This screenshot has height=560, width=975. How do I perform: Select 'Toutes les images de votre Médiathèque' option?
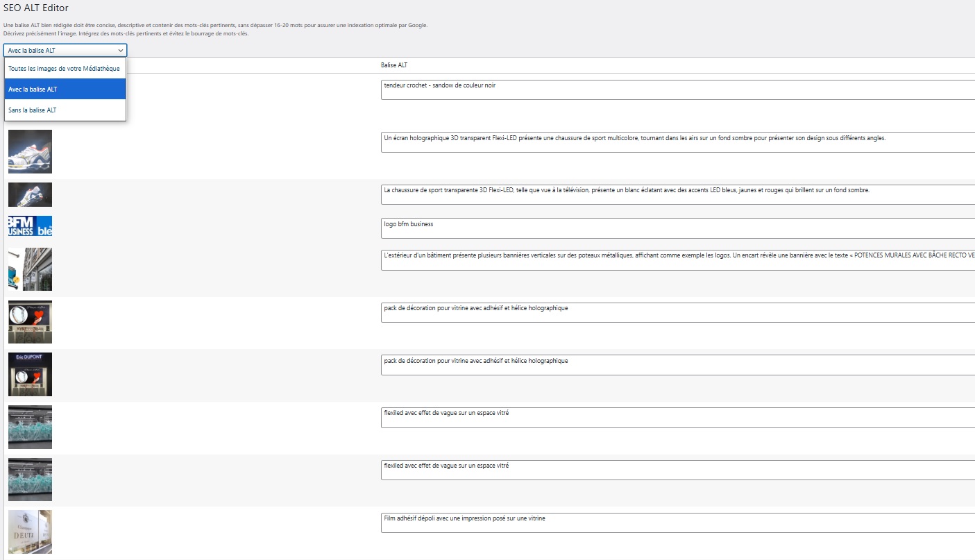(65, 69)
